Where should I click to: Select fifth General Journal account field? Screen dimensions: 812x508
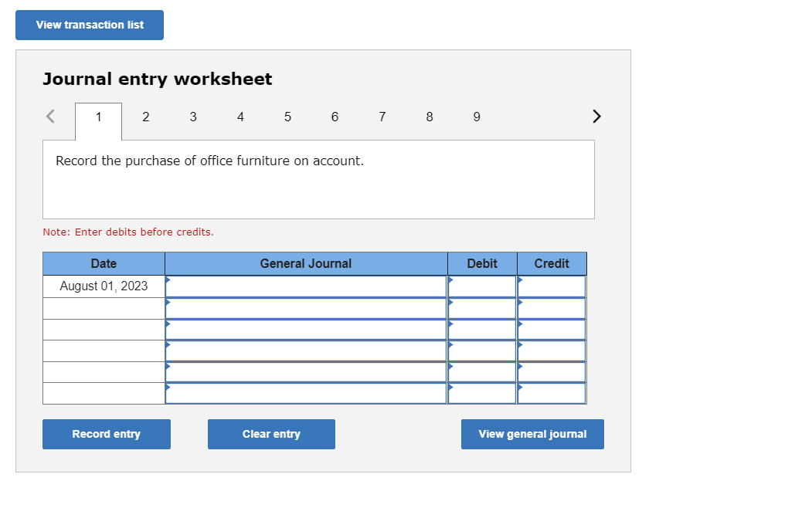[x=306, y=372]
